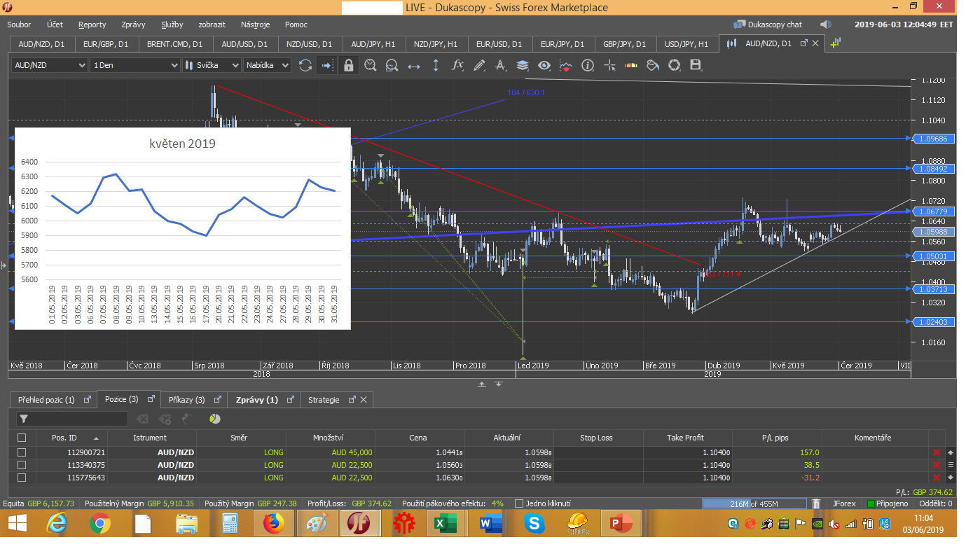Open the AUD/NZD instrument dropdown
980x556 pixels.
pos(49,65)
